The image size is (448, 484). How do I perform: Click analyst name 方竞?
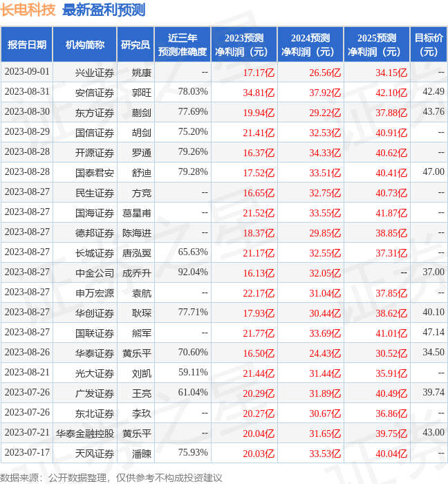point(142,193)
